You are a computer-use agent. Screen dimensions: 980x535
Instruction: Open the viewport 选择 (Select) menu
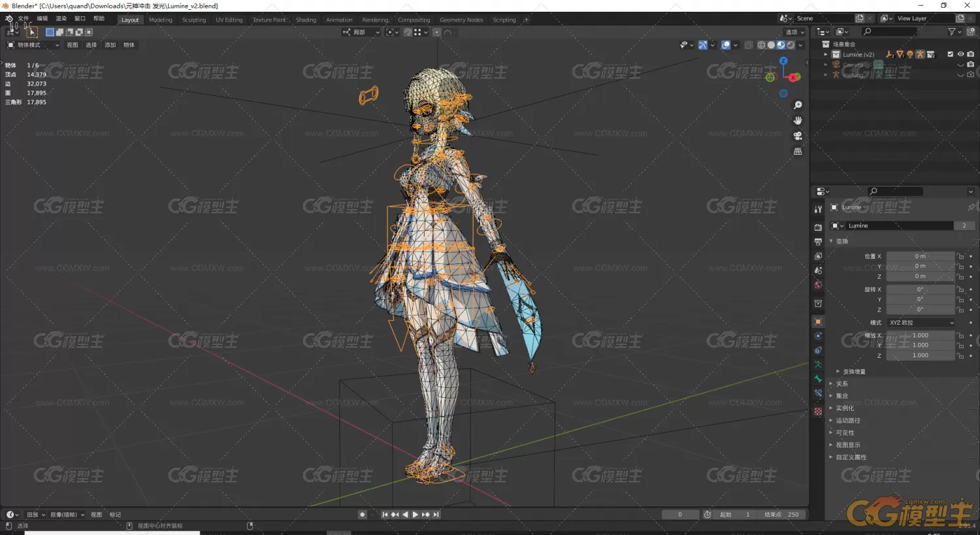tap(91, 45)
